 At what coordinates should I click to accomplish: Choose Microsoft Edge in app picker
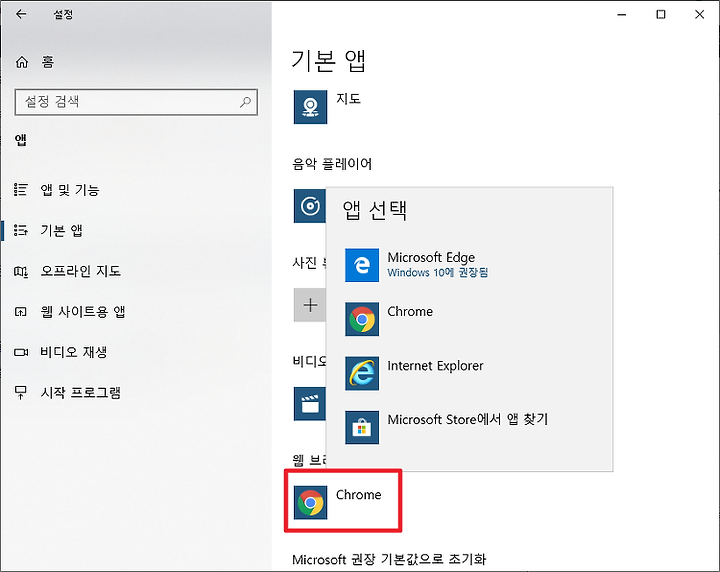tap(469, 265)
